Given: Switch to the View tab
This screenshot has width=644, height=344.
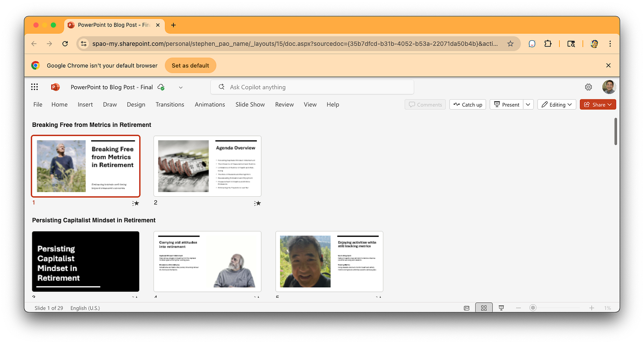Looking at the screenshot, I should (x=310, y=104).
